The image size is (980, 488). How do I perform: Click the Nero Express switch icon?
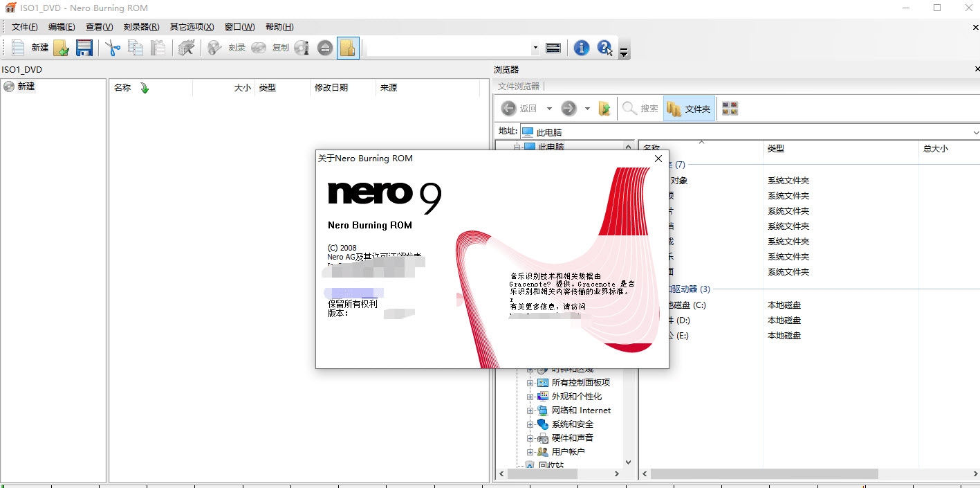pyautogui.click(x=186, y=48)
